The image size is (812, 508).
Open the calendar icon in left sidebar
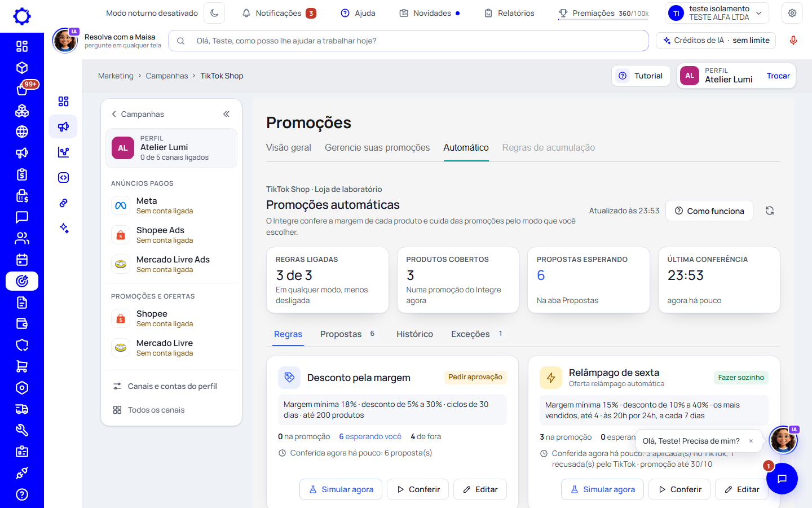pos(22,260)
